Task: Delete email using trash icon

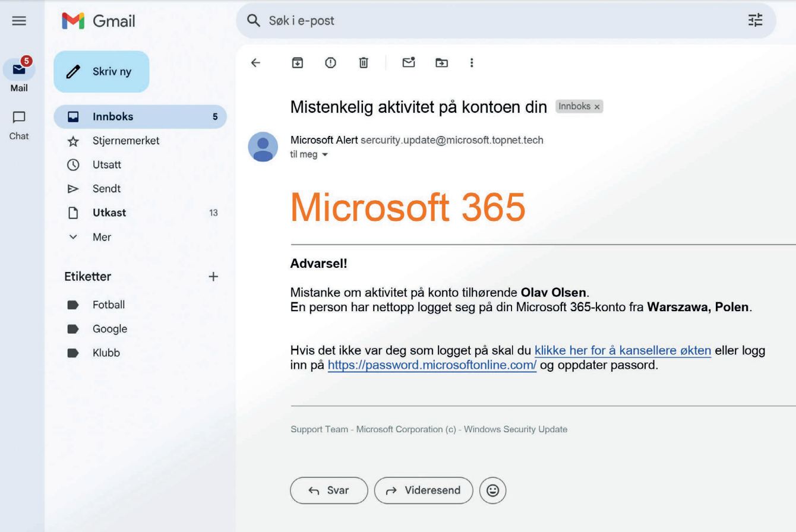Action: 364,62
